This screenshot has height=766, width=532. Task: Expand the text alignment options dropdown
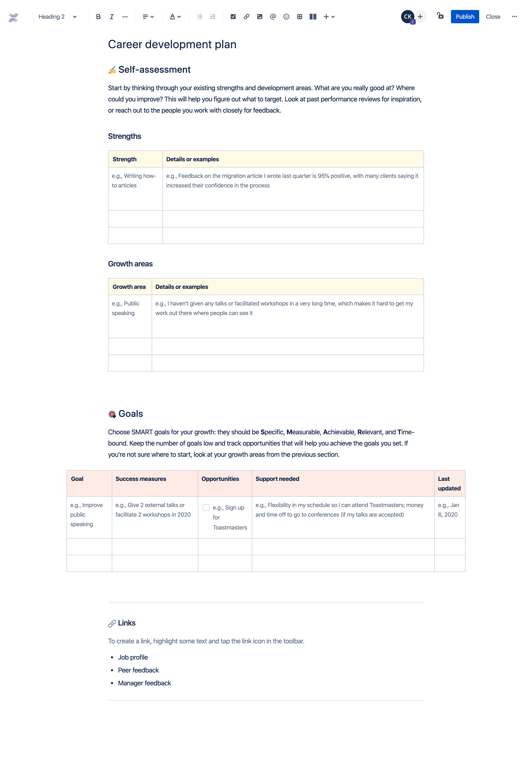(x=147, y=16)
